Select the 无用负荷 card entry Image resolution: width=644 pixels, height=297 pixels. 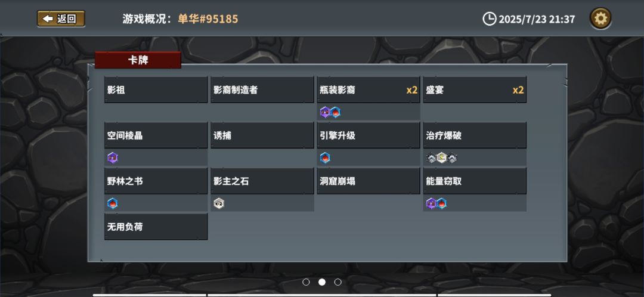pyautogui.click(x=156, y=227)
